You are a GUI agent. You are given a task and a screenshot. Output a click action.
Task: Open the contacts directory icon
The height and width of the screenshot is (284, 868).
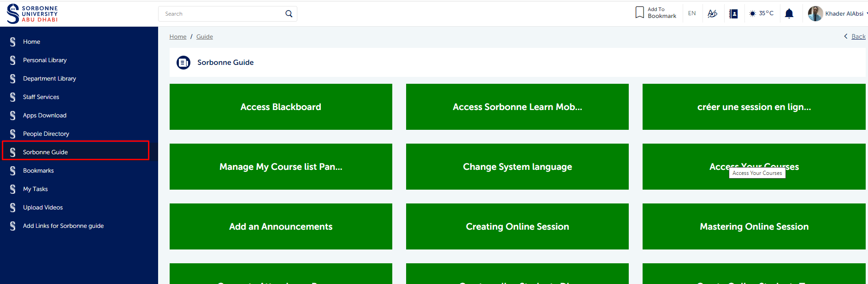(733, 14)
